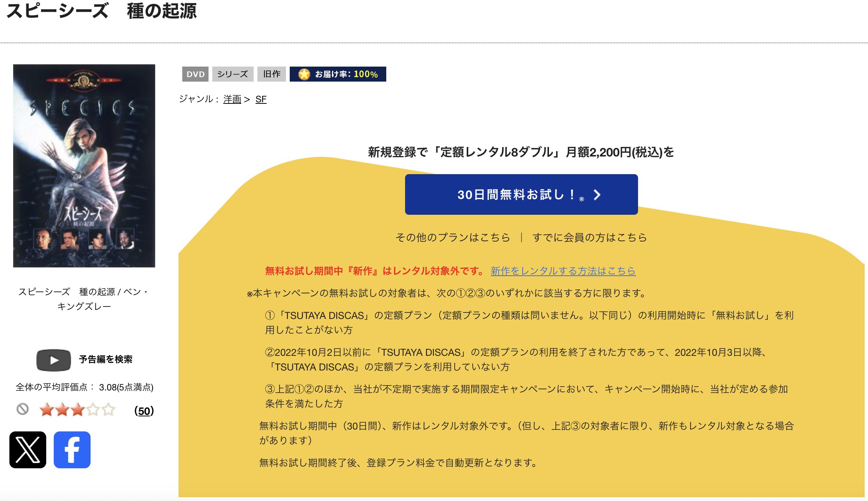This screenshot has height=501, width=868.
Task: Click 予告編を検索 trailer search text
Action: [106, 359]
